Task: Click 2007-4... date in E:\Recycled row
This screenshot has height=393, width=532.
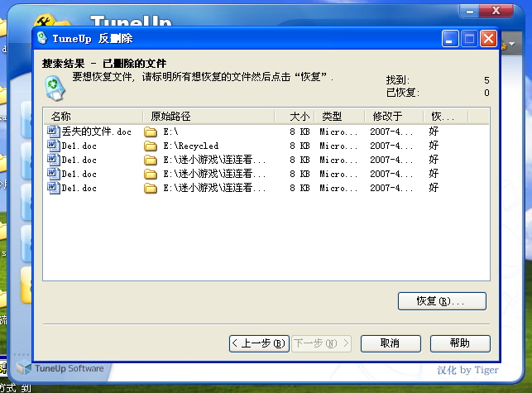Action: tap(391, 146)
